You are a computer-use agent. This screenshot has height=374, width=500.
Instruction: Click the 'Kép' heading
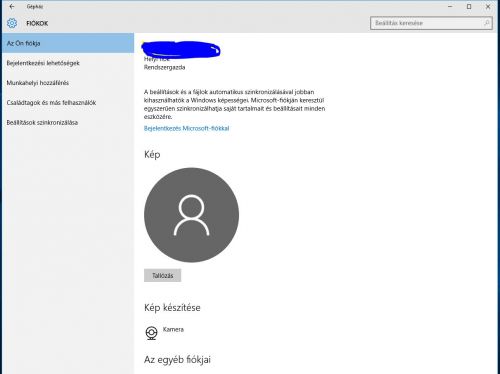152,155
